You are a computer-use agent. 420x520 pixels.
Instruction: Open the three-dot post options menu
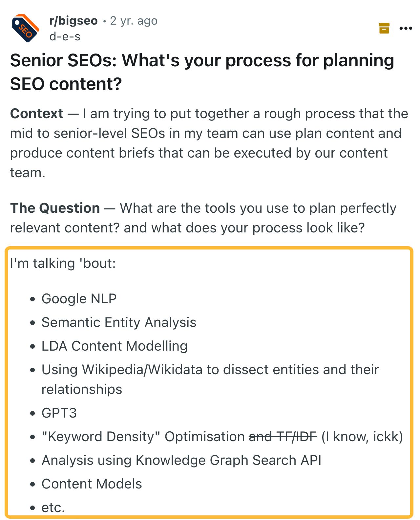(406, 28)
